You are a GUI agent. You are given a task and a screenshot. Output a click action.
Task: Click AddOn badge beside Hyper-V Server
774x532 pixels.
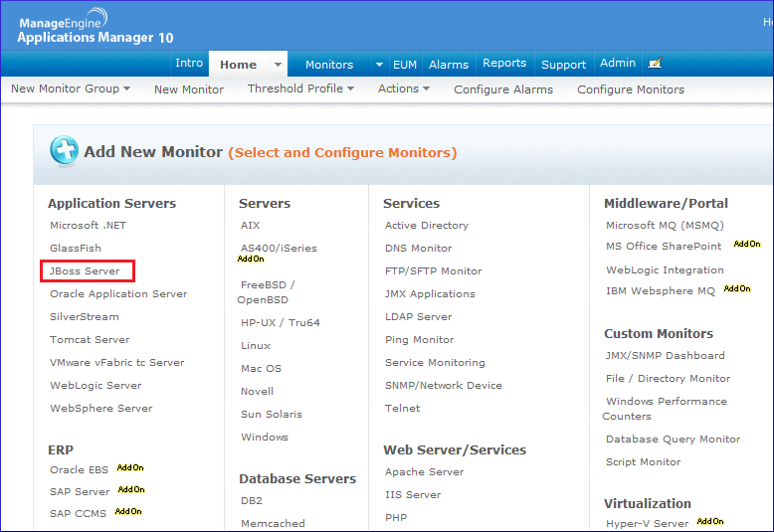(710, 521)
